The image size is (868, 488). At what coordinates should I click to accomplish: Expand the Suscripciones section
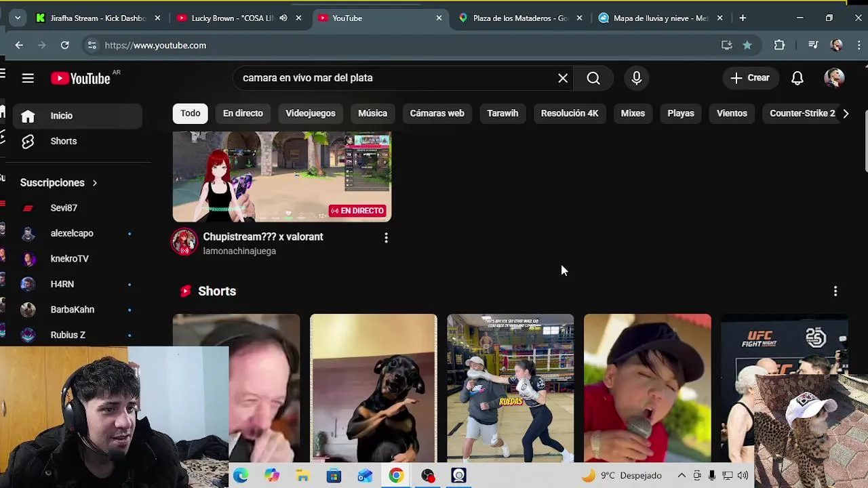pyautogui.click(x=58, y=183)
